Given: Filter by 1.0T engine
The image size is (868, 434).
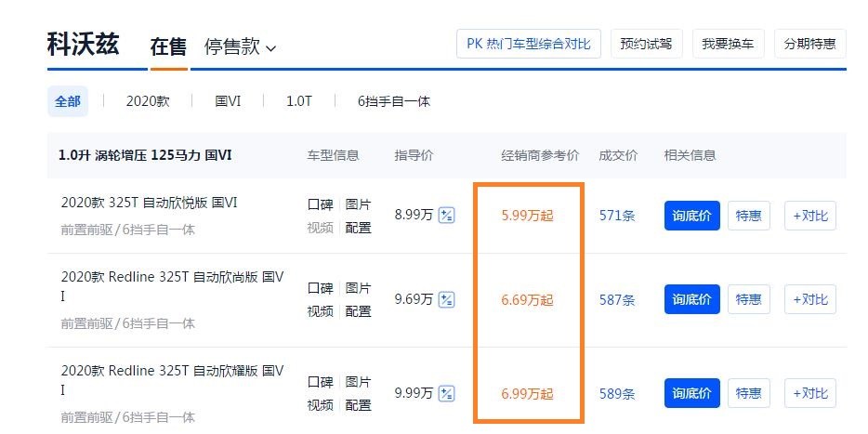Looking at the screenshot, I should click(x=299, y=102).
